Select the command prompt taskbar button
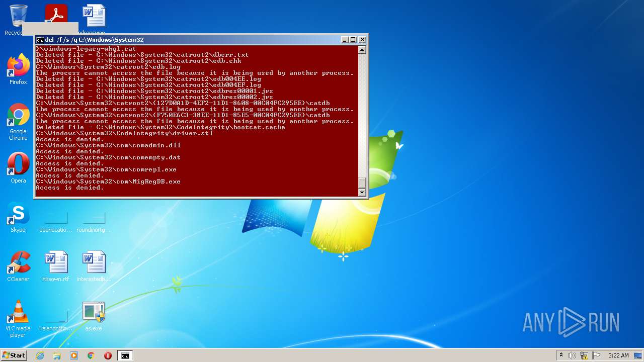Image resolution: width=644 pixels, height=362 pixels. tap(125, 355)
